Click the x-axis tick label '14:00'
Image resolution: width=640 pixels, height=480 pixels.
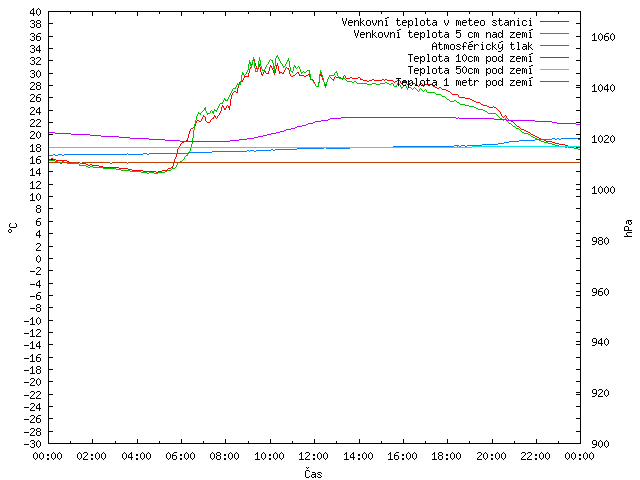[358, 456]
